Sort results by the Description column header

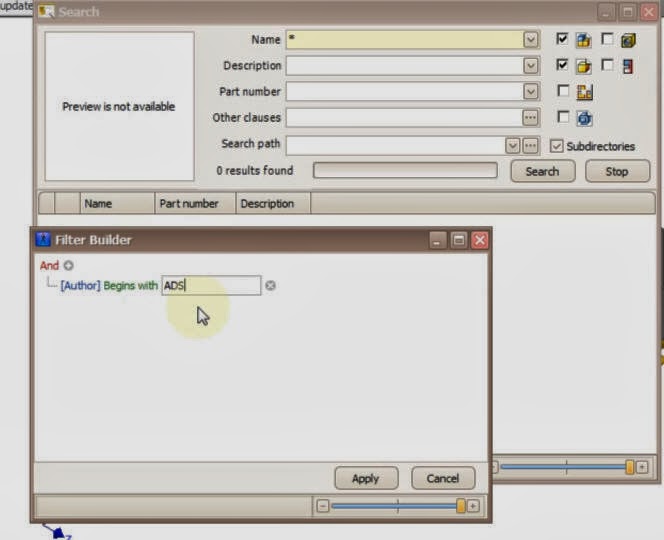[x=273, y=204]
